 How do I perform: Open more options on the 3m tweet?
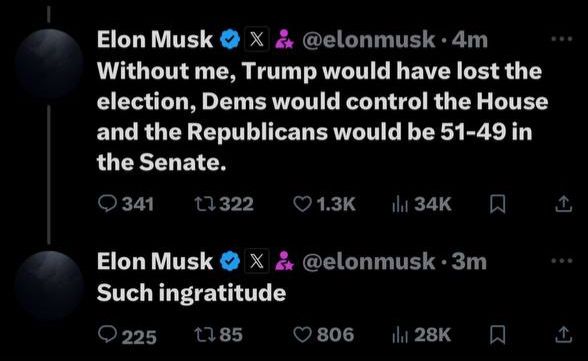click(x=562, y=261)
